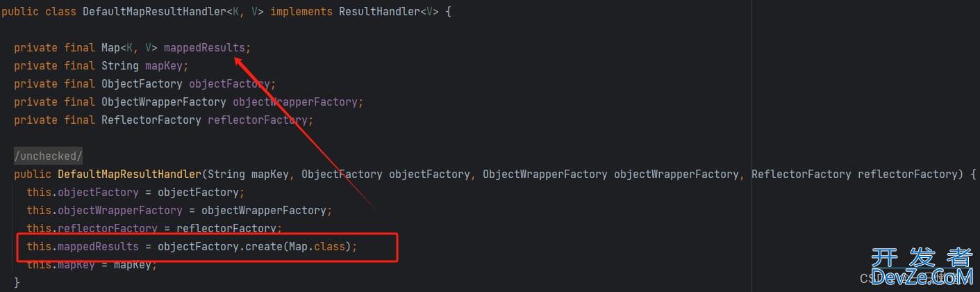Viewport: 980px width, 292px height.
Task: Click the ObjectWrapperFactory parameter type
Action: click(x=545, y=174)
